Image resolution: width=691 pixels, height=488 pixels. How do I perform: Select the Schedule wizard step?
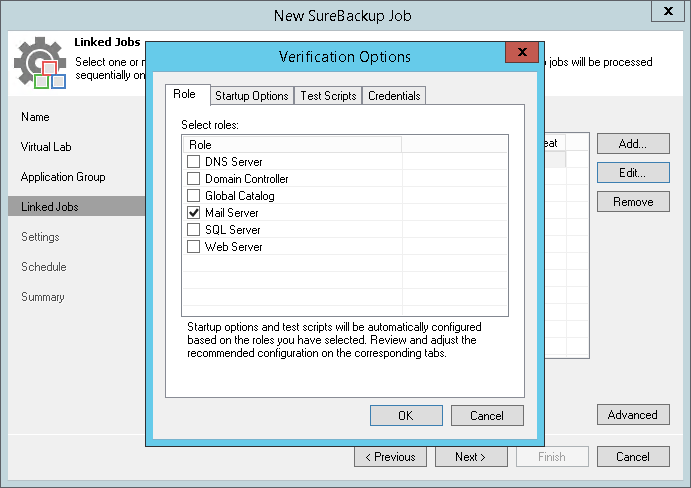point(44,267)
